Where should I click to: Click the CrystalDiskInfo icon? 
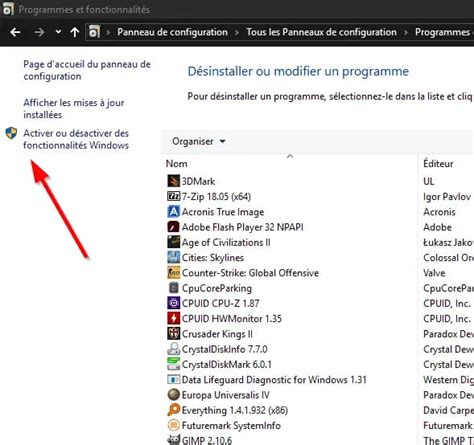click(173, 349)
